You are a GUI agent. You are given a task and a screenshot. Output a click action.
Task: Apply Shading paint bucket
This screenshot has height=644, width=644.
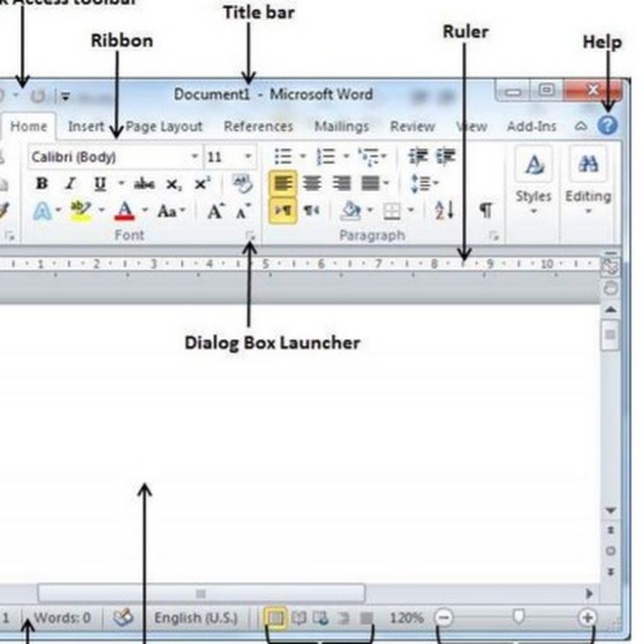tap(351, 211)
